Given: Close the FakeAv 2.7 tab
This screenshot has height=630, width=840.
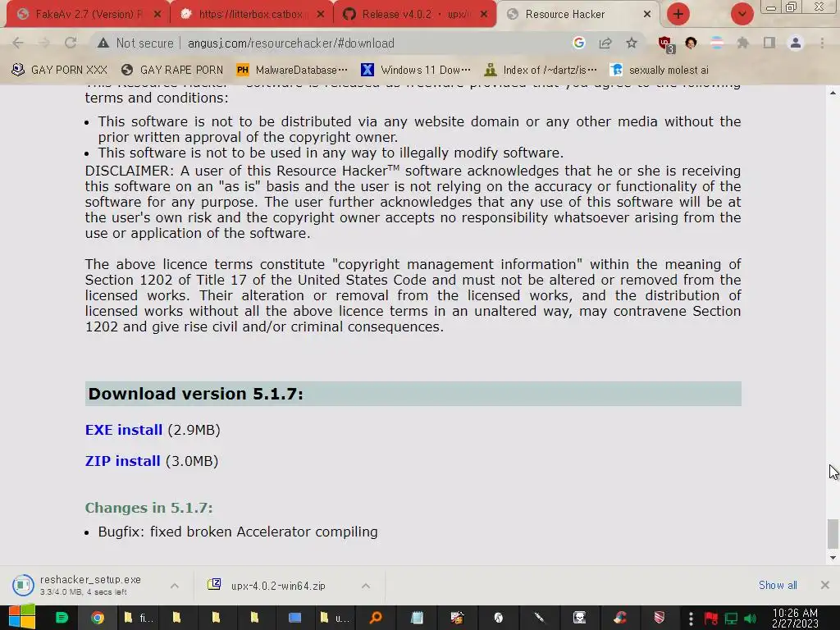Looking at the screenshot, I should point(157,14).
